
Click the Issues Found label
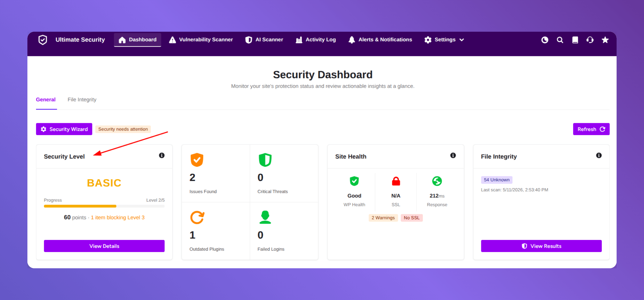203,191
